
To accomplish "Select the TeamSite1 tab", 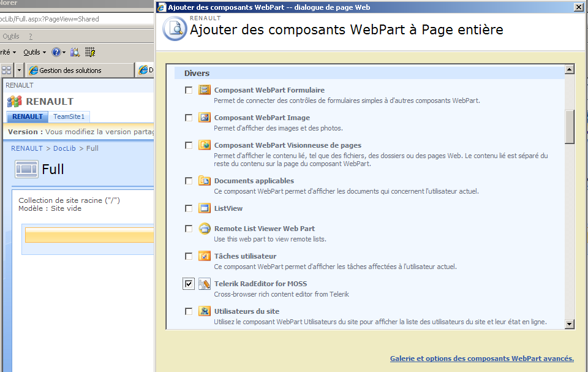I will click(69, 116).
